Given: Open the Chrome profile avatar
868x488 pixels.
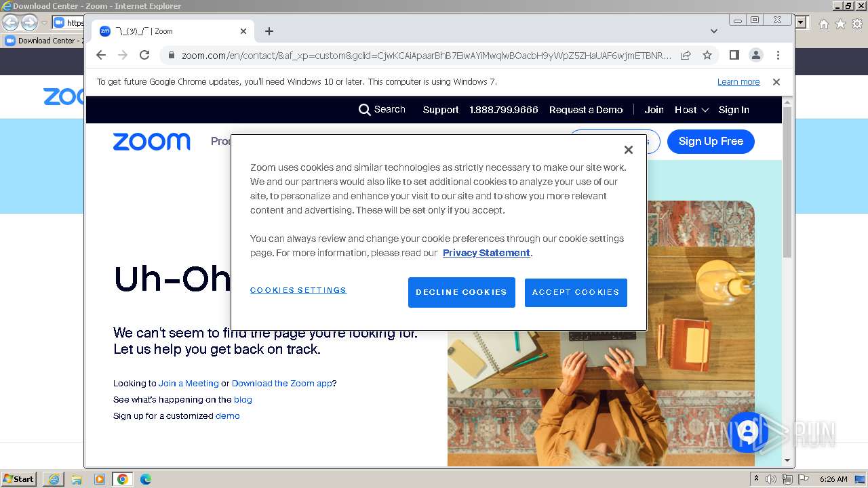Looking at the screenshot, I should click(x=756, y=55).
